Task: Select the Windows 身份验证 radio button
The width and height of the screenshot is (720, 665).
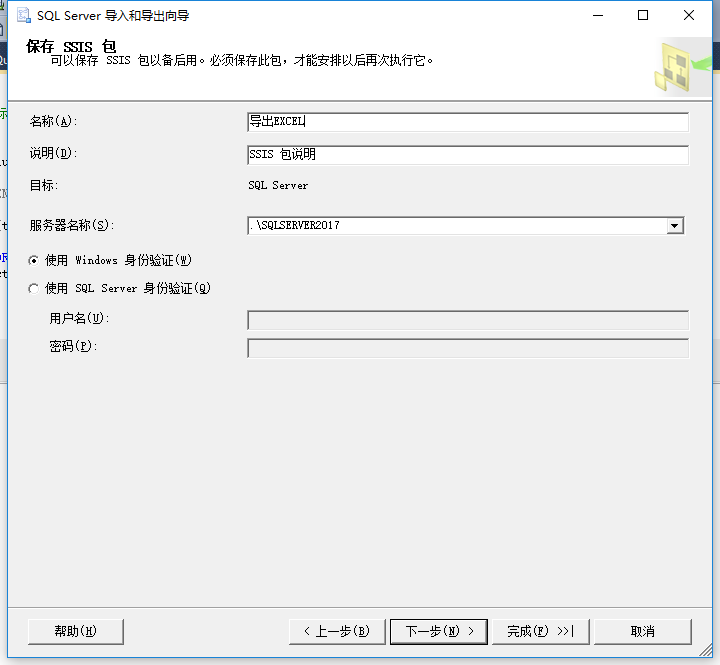Action: click(34, 261)
